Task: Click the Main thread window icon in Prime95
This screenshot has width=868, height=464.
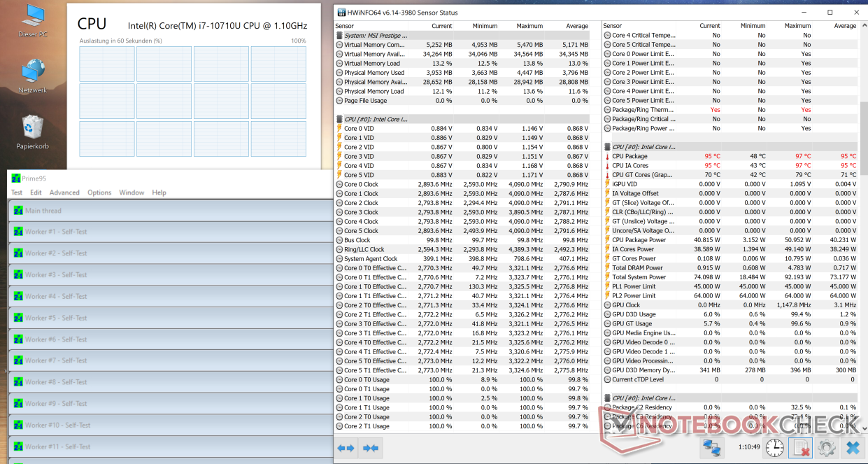Action: (x=17, y=211)
